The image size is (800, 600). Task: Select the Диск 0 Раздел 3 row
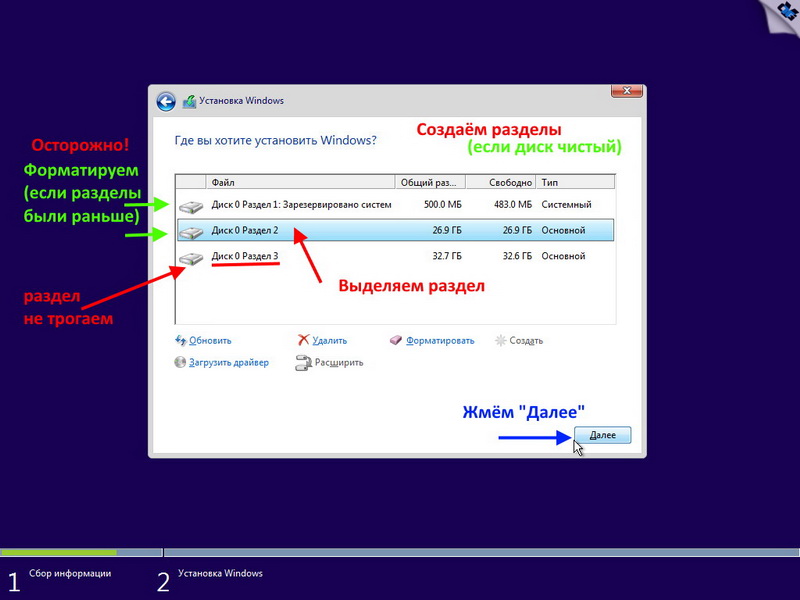(x=395, y=256)
